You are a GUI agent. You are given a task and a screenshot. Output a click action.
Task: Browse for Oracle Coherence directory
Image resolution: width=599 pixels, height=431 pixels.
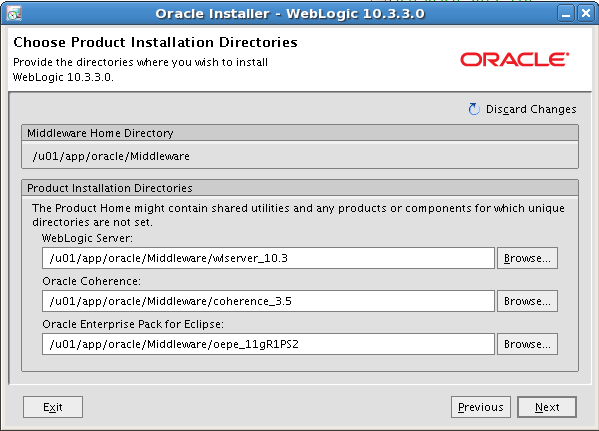point(527,301)
